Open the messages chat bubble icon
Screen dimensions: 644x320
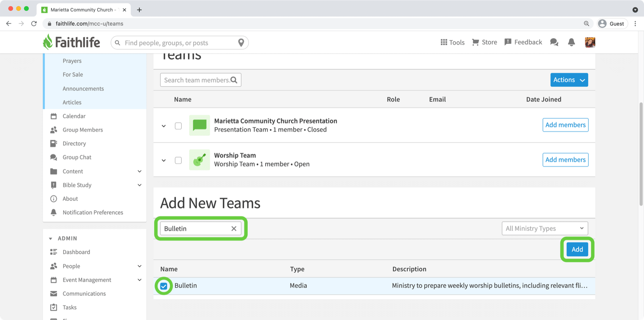(x=554, y=42)
